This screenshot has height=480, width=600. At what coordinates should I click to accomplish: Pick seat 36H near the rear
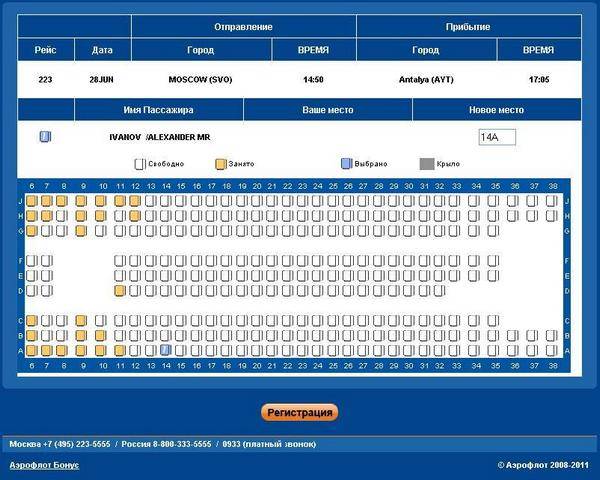click(x=514, y=216)
